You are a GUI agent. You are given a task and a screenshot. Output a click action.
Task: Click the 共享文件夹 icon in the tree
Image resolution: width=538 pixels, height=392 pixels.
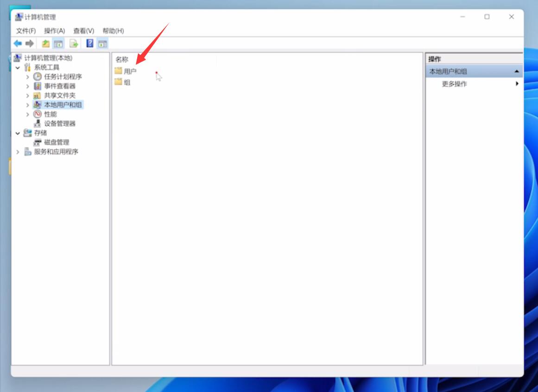tap(37, 95)
